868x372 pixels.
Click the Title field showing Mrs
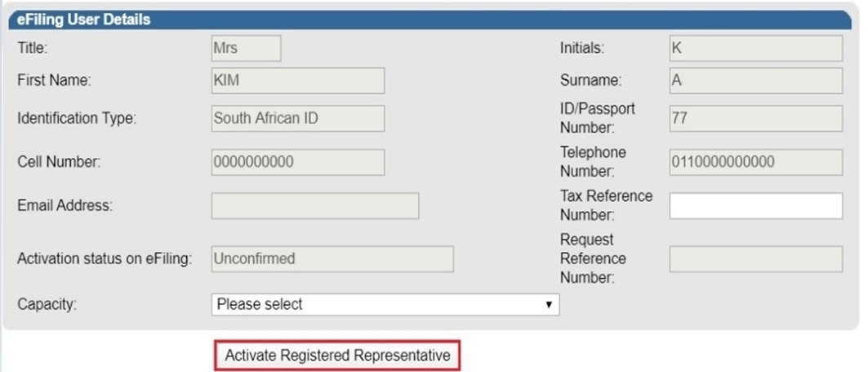[x=246, y=48]
